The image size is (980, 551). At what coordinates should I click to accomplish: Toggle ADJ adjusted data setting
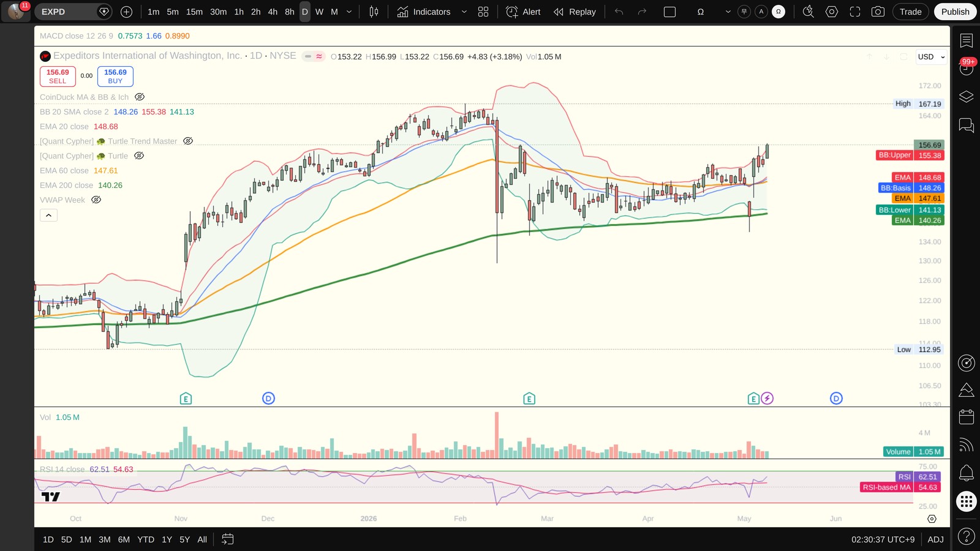(x=935, y=539)
